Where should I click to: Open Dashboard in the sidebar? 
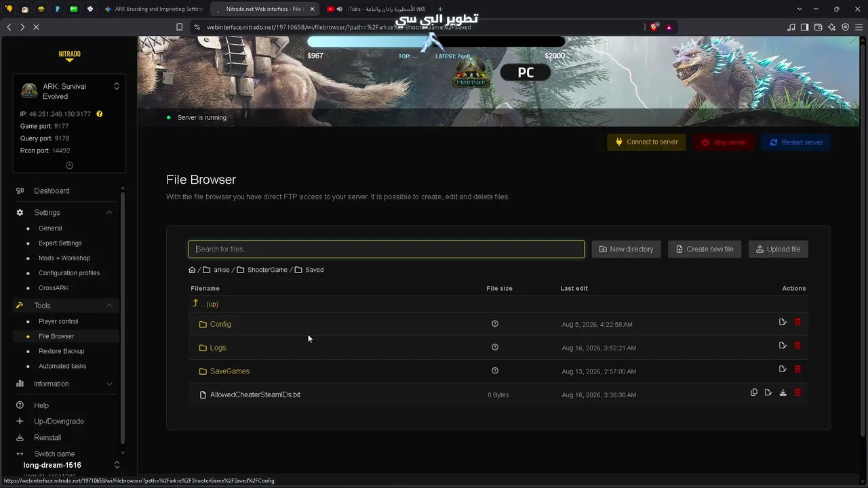click(52, 191)
